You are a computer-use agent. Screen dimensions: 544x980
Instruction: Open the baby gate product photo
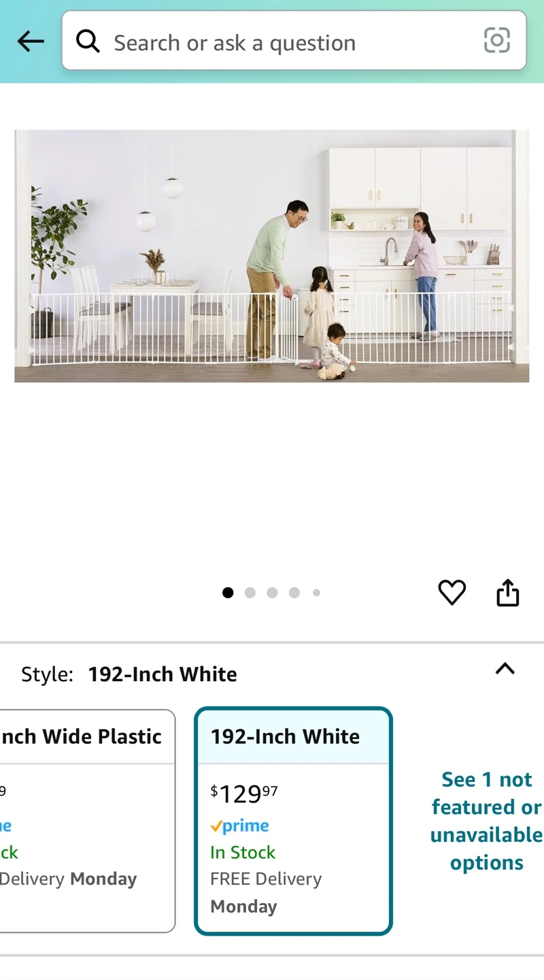click(271, 256)
